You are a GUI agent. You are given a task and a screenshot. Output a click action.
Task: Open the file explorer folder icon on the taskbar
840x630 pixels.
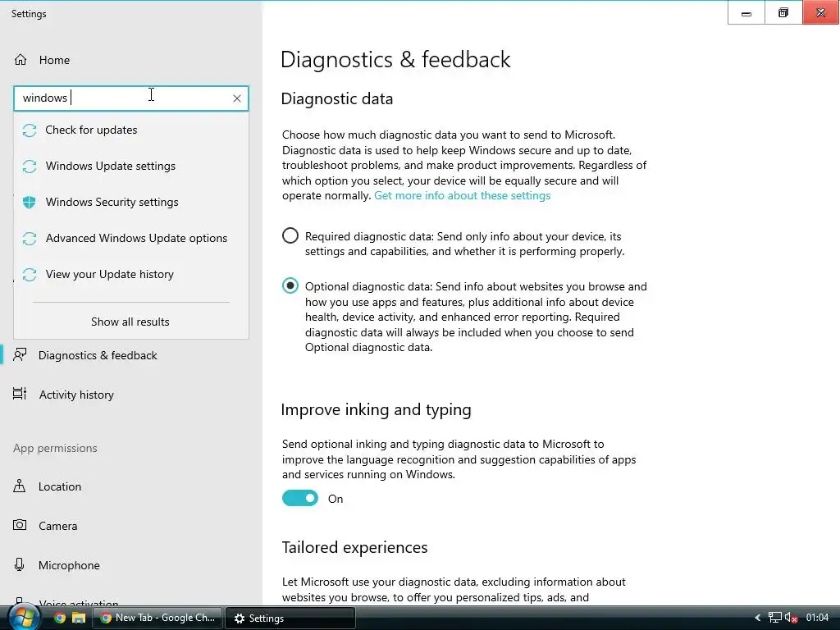point(79,619)
